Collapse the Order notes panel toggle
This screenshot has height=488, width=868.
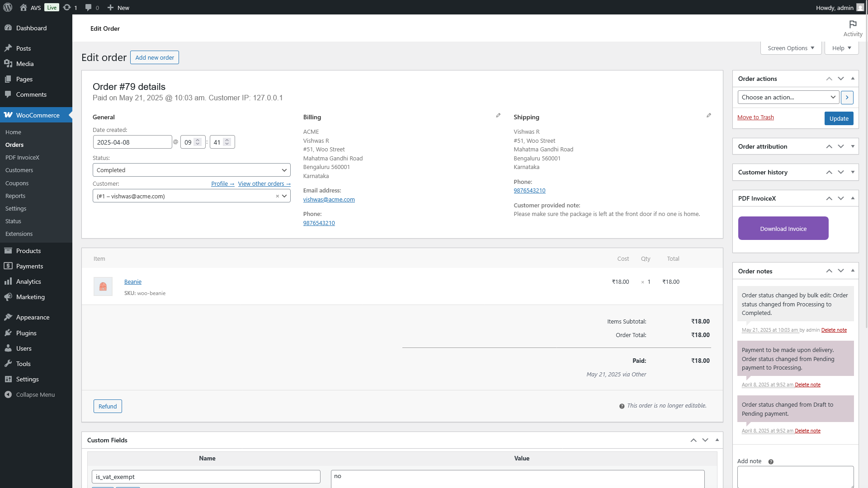click(x=853, y=271)
